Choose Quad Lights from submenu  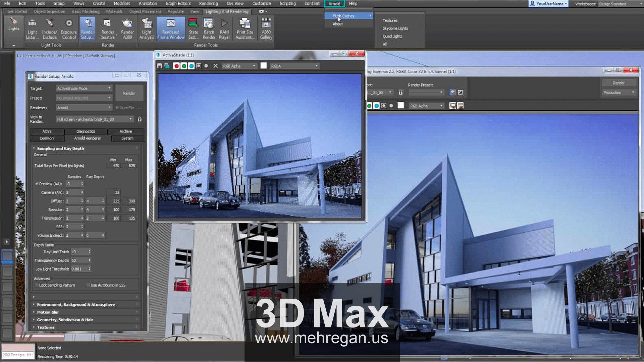[x=392, y=36]
